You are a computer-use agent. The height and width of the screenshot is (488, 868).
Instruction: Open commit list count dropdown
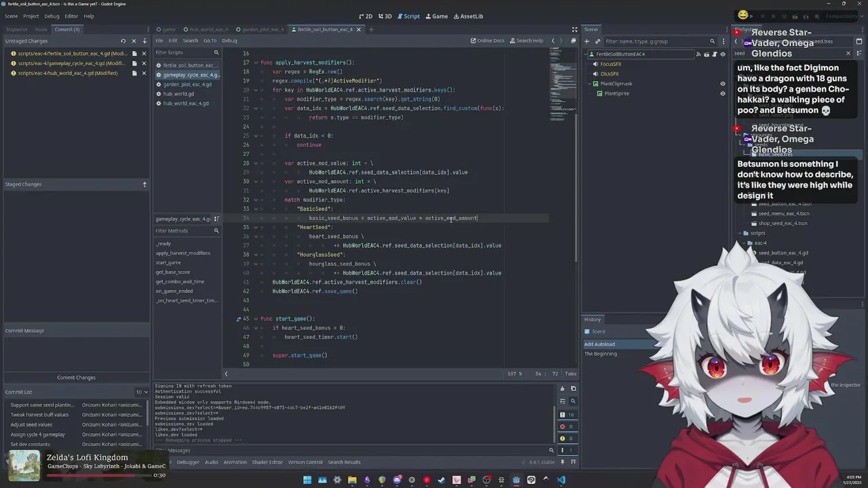click(x=142, y=392)
